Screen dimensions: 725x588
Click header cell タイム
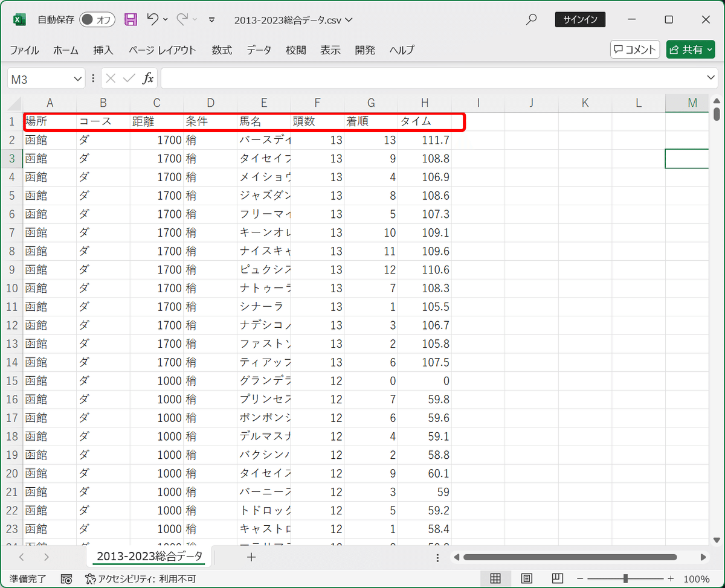tap(425, 121)
